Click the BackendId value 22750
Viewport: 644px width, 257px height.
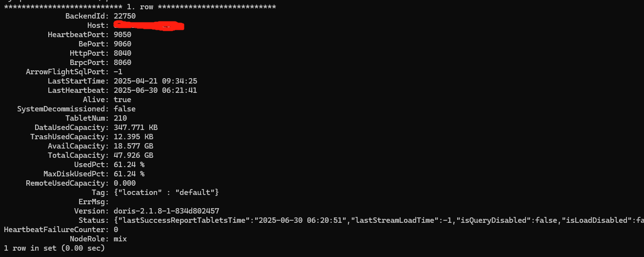124,16
